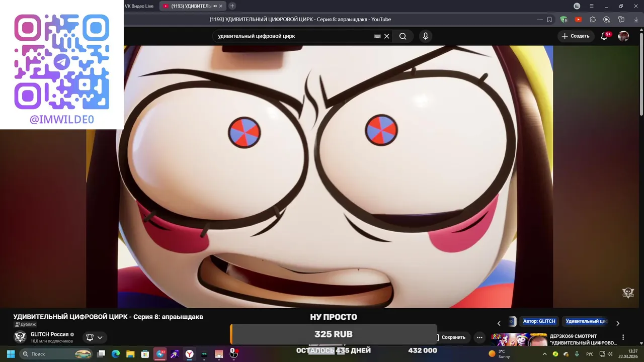Open Yandex Browser icon on the taskbar

(x=189, y=354)
